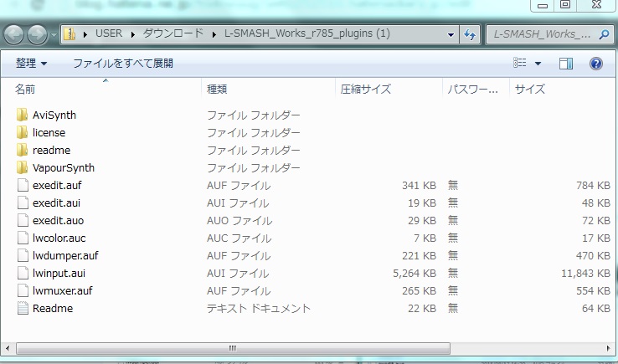Select the Readme text document name
Viewport: 618px width, 364px height.
point(53,308)
